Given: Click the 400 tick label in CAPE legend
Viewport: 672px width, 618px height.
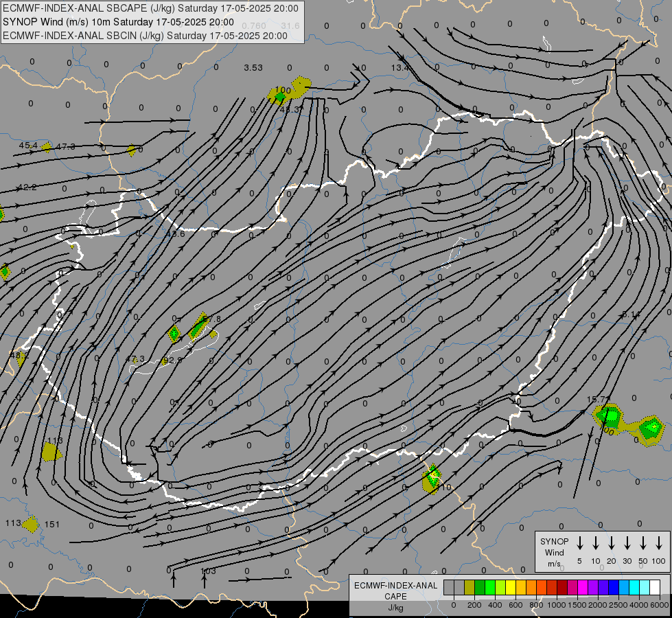Looking at the screenshot, I should (x=495, y=605).
